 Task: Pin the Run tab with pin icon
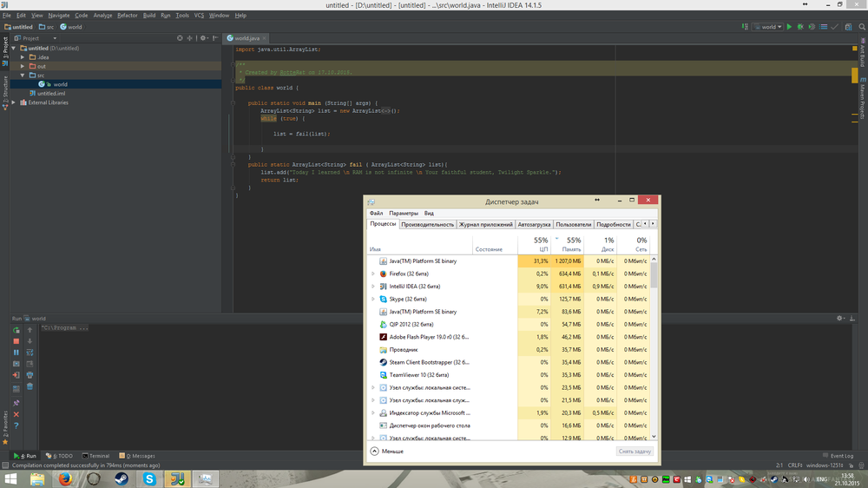16,403
